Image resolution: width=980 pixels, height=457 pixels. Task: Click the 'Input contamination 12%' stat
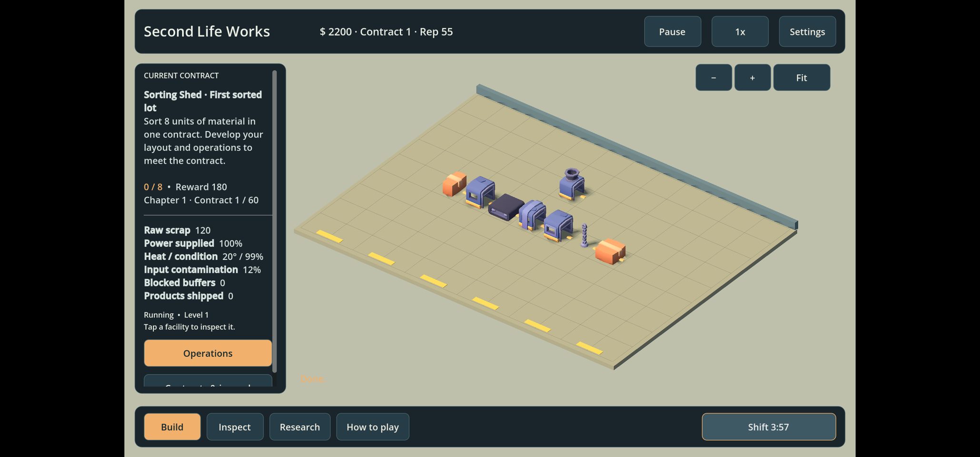tap(202, 269)
